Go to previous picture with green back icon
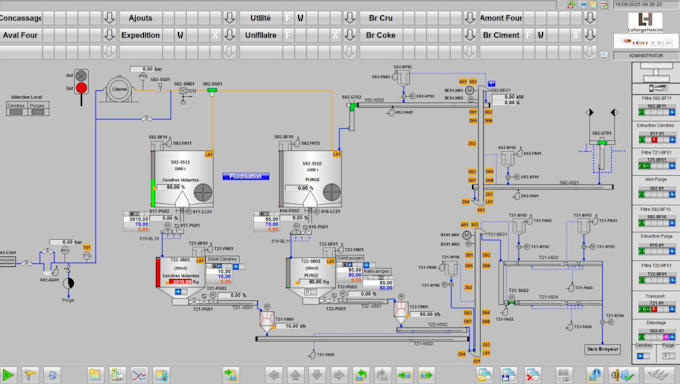Image resolution: width=680 pixels, height=384 pixels. [360, 374]
